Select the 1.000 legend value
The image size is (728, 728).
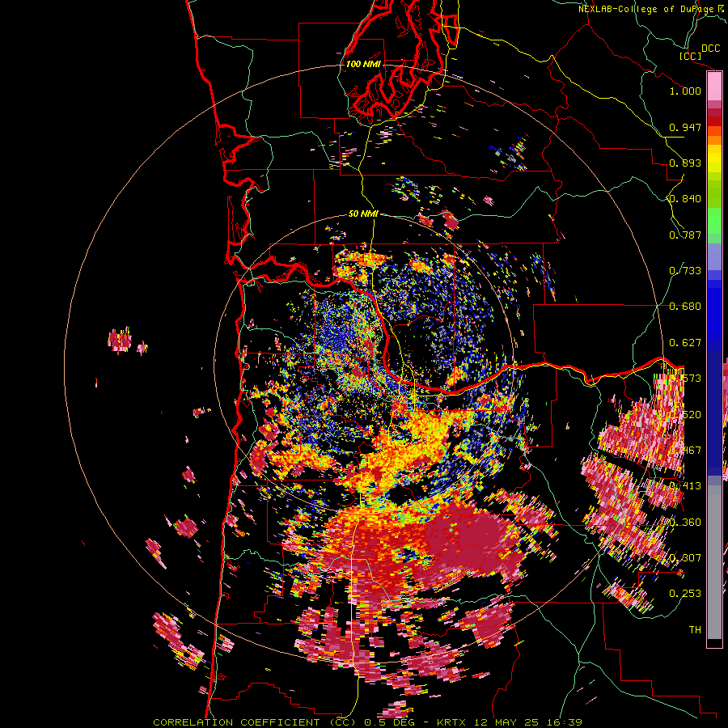(685, 91)
